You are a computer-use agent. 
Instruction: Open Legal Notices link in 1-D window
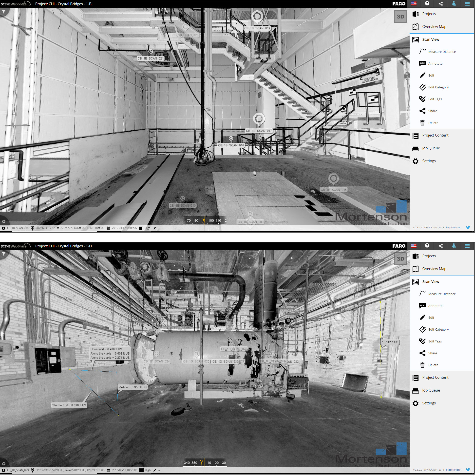(453, 470)
